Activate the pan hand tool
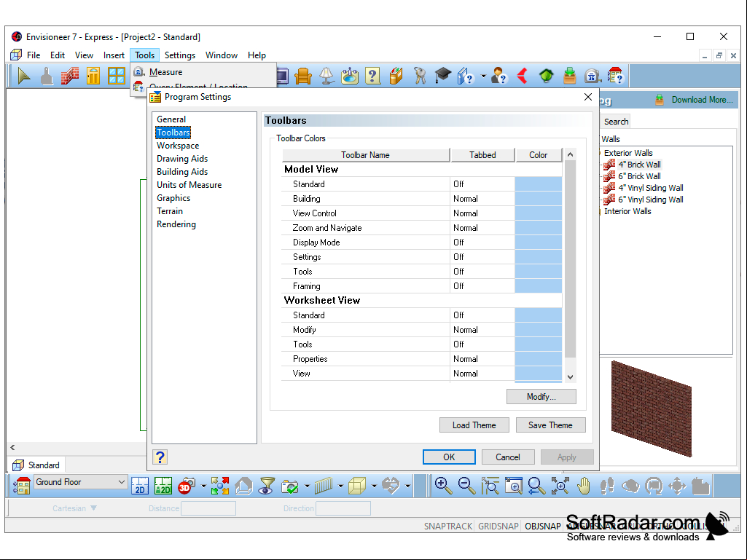The height and width of the screenshot is (560, 747). click(584, 486)
